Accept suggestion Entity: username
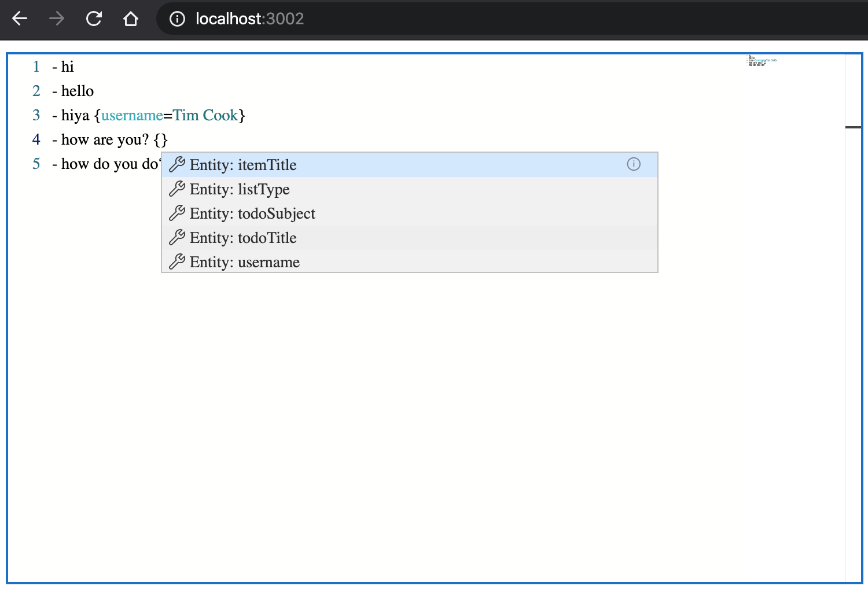The height and width of the screenshot is (597, 868). point(410,261)
